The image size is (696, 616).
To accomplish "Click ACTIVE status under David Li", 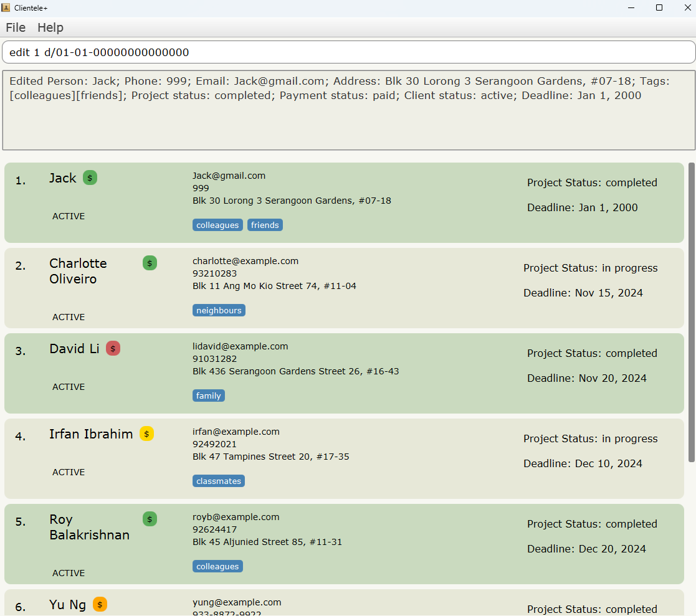I will click(69, 387).
